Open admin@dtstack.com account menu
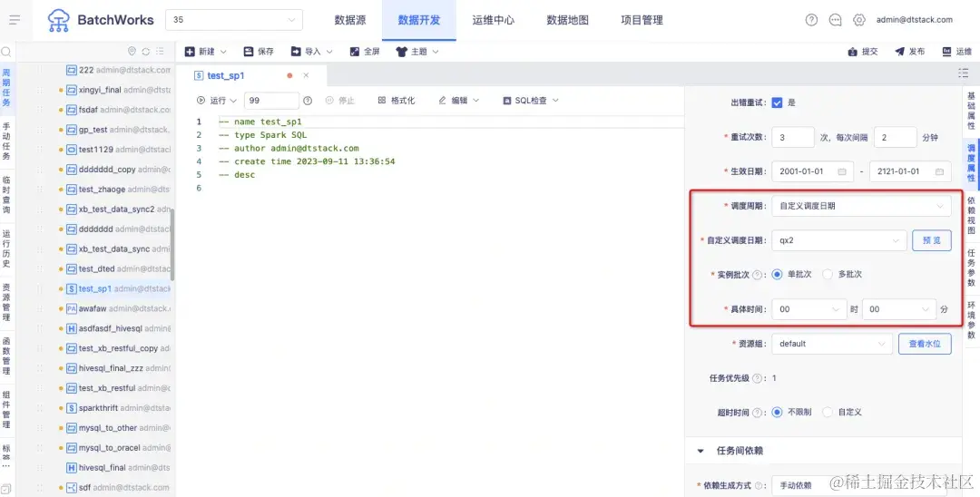This screenshot has width=980, height=497. click(x=915, y=20)
